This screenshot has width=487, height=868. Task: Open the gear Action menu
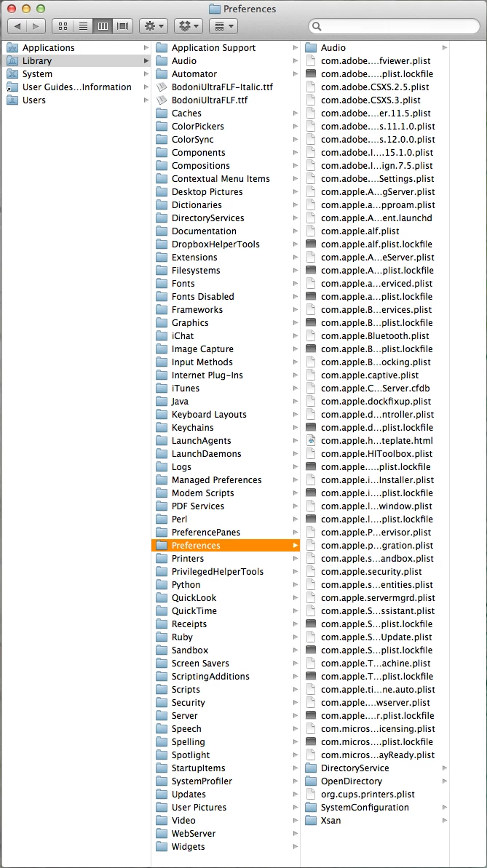[154, 25]
